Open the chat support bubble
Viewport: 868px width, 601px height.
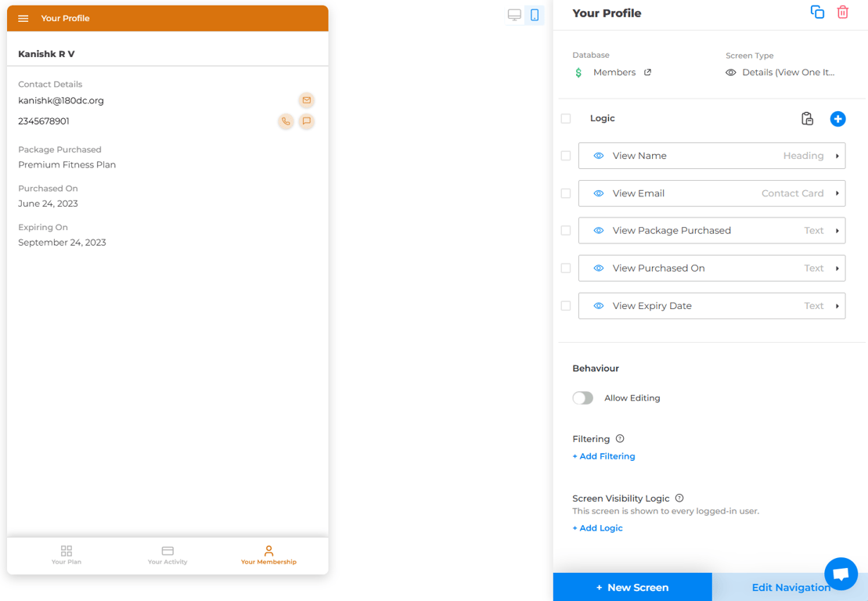coord(841,574)
